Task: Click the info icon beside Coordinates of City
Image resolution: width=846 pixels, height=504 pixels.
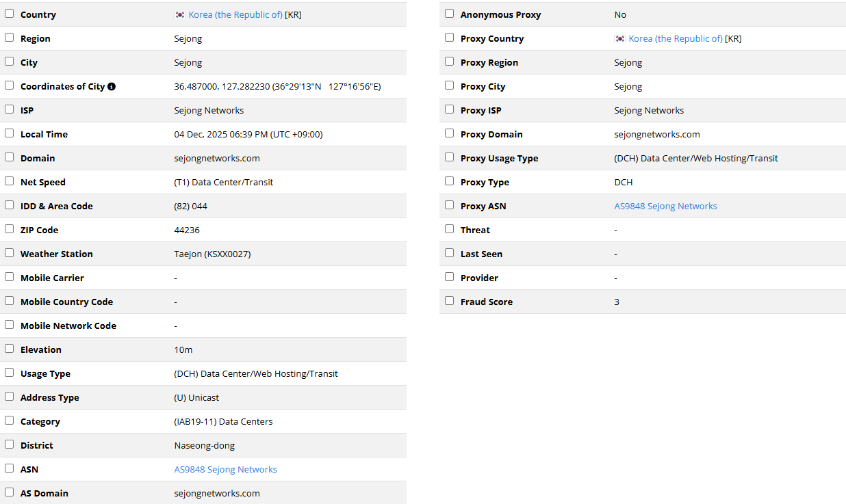Action: (x=112, y=87)
